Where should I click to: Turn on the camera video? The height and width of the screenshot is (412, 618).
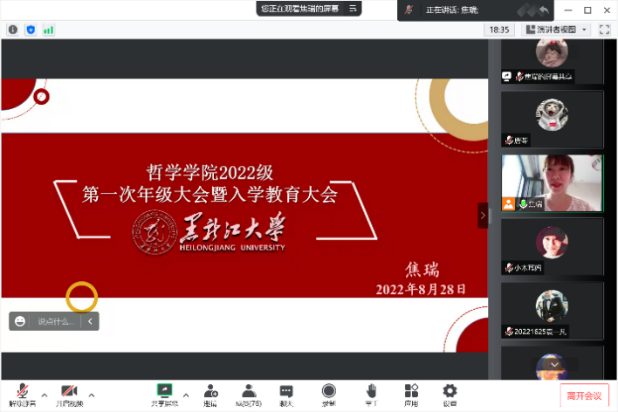[x=69, y=391]
